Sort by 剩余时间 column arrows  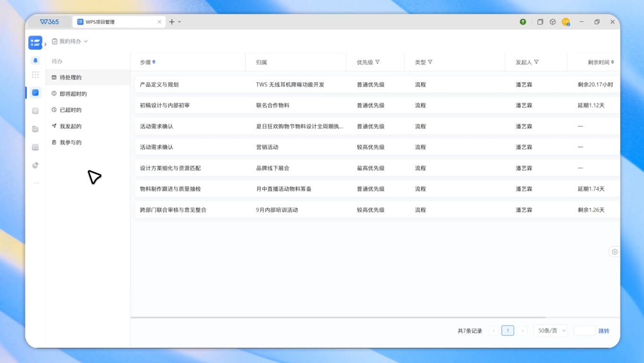[x=612, y=62]
